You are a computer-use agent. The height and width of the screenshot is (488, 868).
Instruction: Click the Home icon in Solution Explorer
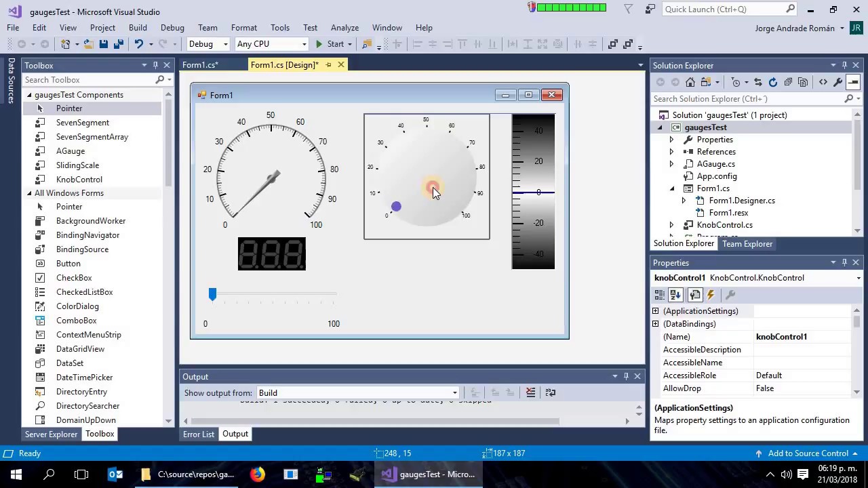click(690, 82)
